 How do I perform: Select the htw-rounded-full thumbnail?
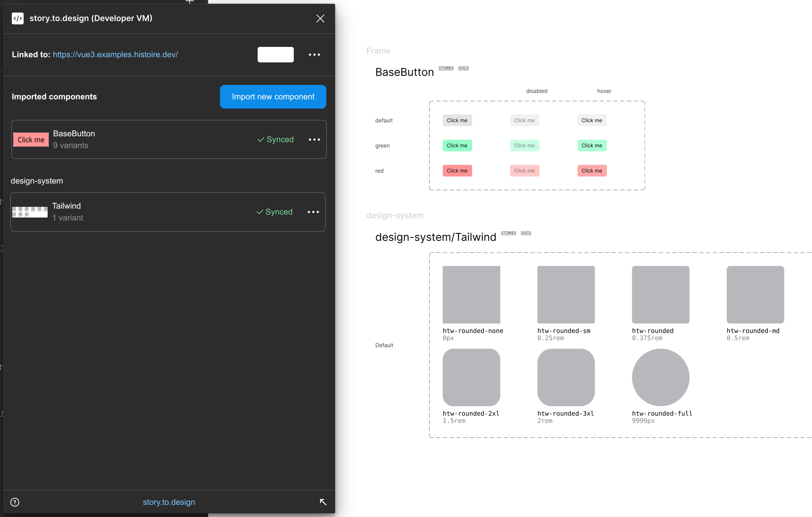click(661, 377)
